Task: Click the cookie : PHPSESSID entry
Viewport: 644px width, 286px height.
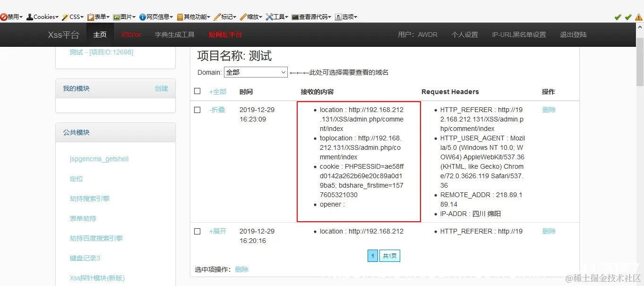Action: (x=362, y=181)
